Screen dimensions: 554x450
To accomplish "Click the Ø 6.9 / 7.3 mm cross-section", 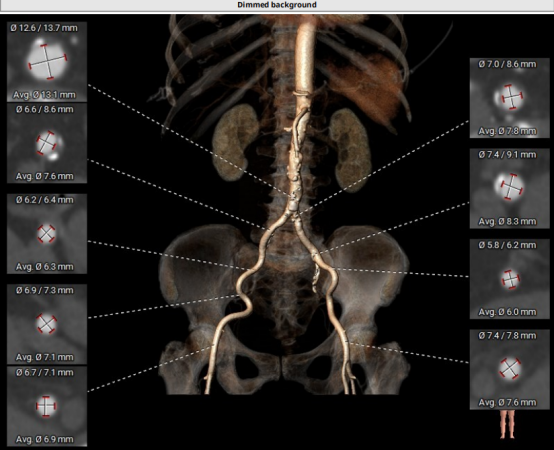I will coord(47,324).
